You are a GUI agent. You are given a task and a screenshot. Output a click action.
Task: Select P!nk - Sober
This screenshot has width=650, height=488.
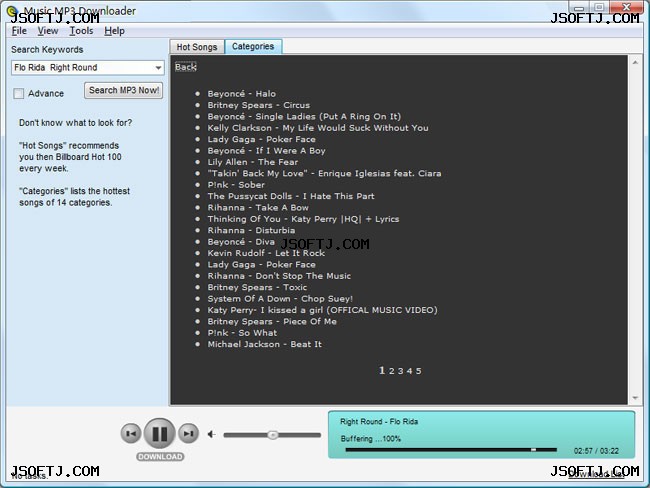pyautogui.click(x=236, y=185)
